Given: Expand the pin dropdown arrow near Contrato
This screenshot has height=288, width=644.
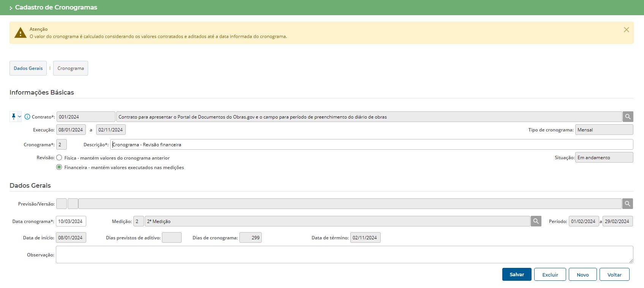Looking at the screenshot, I should tap(19, 117).
